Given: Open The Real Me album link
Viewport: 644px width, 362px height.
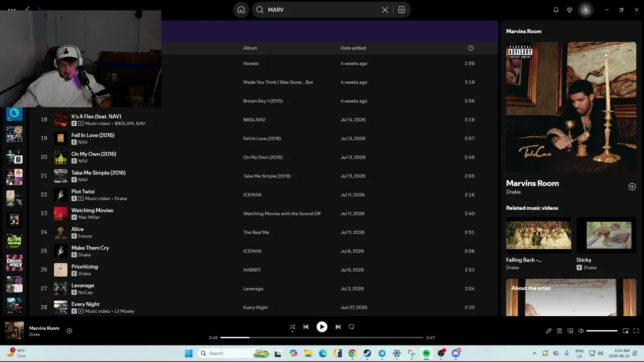Looking at the screenshot, I should point(256,232).
